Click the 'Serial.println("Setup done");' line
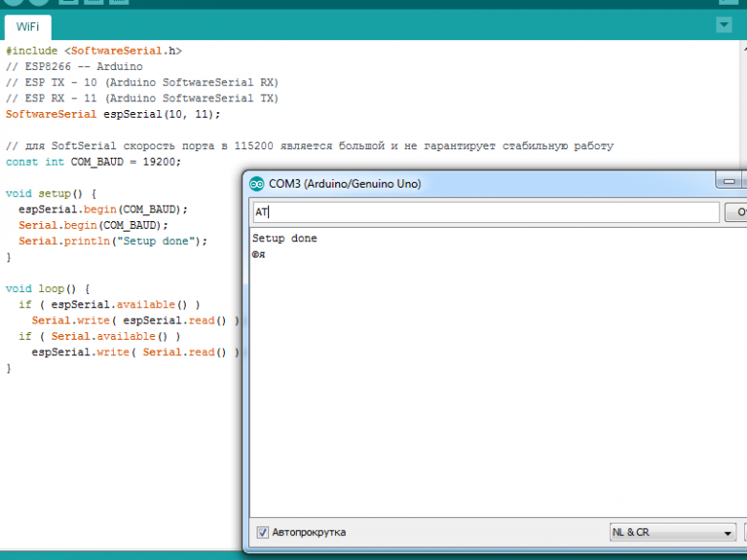The image size is (747, 560). (x=113, y=241)
